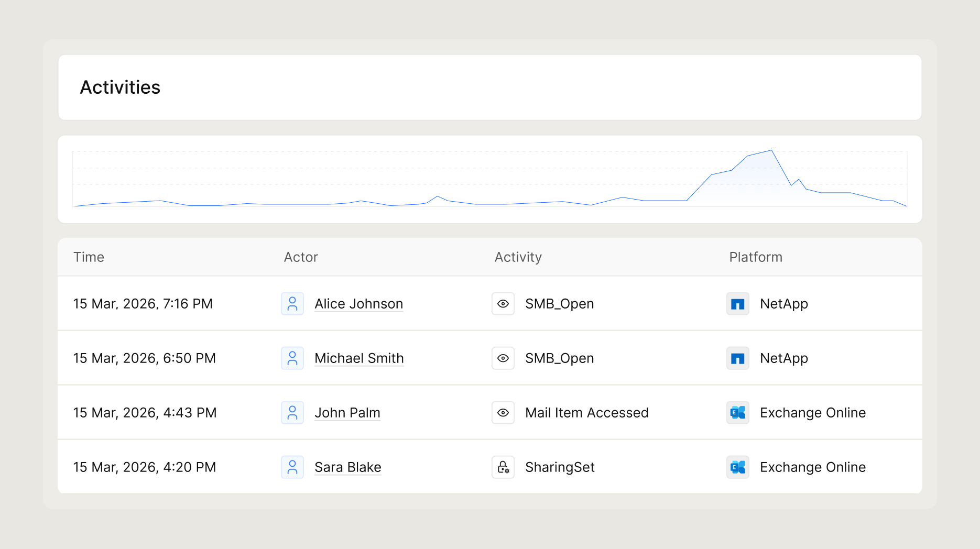
Task: Click the SharingSet activity
Action: (560, 467)
